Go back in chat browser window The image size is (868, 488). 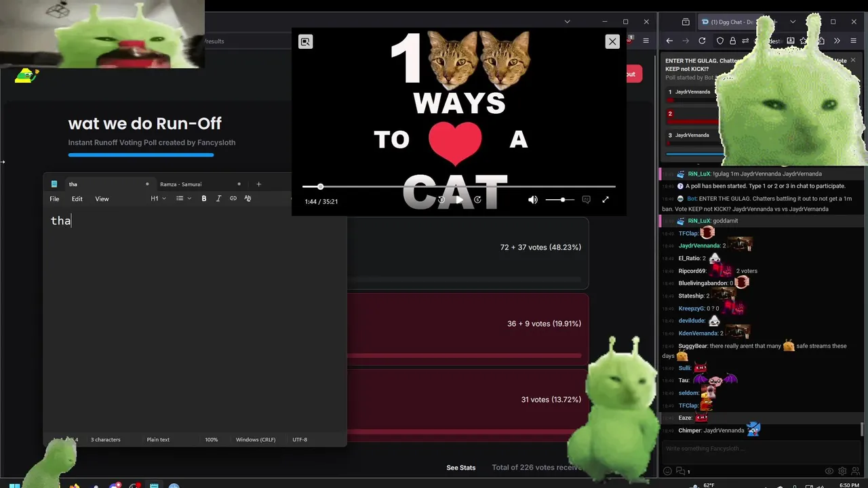(669, 41)
